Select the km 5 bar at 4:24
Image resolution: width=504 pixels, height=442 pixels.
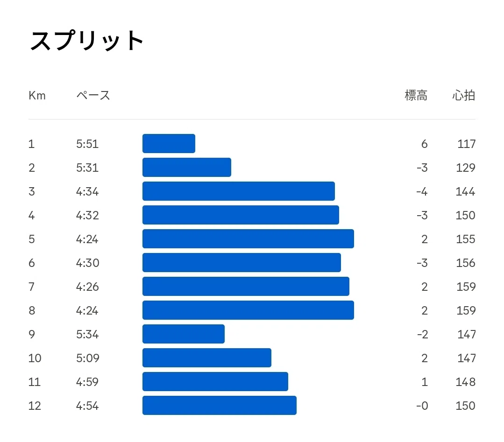(x=248, y=239)
